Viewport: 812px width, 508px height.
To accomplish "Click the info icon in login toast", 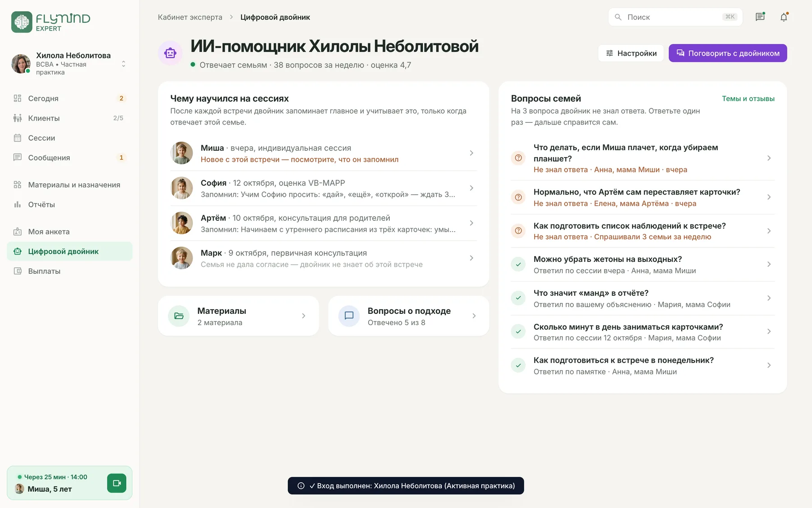I will pos(301,486).
